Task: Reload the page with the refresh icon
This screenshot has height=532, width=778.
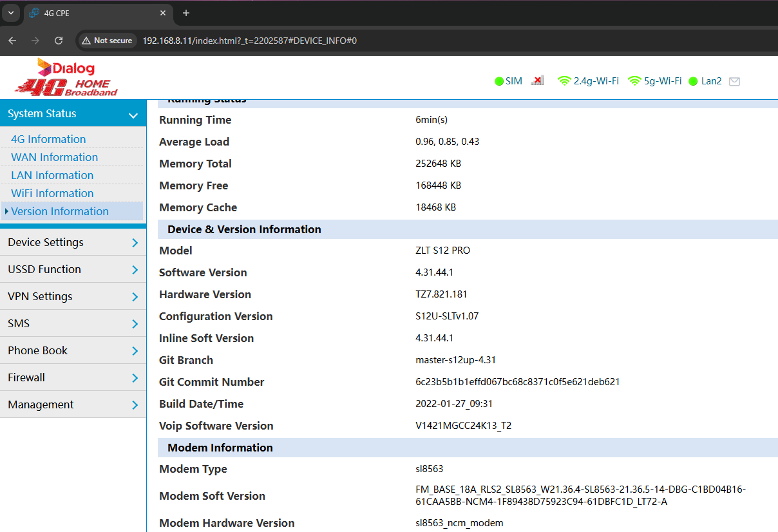Action: (x=59, y=41)
